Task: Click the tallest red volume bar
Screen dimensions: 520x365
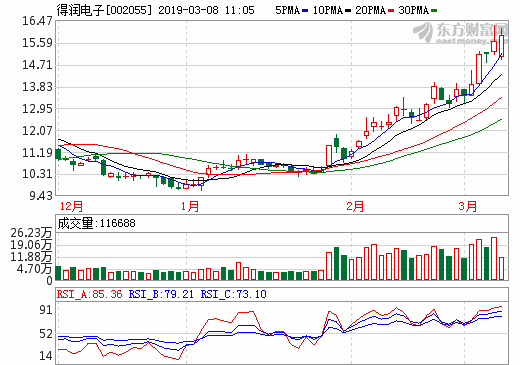Action: [x=494, y=258]
